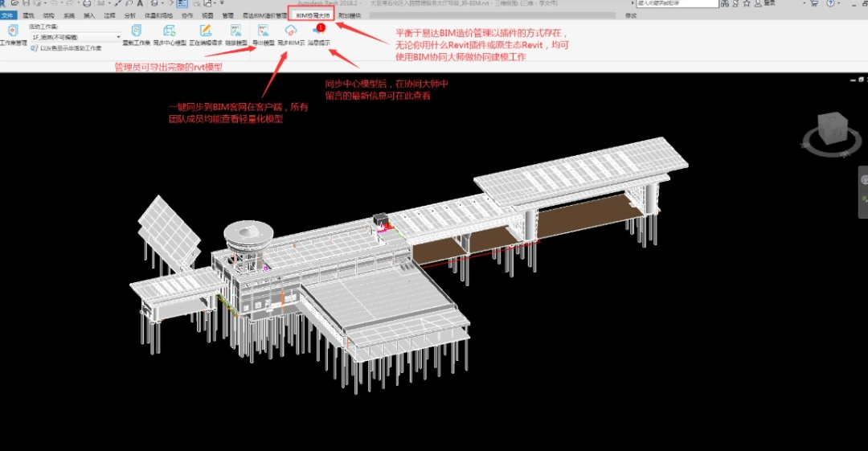Switch to the 附加模块 add-ins tab
868x451 pixels.
pyautogui.click(x=349, y=14)
